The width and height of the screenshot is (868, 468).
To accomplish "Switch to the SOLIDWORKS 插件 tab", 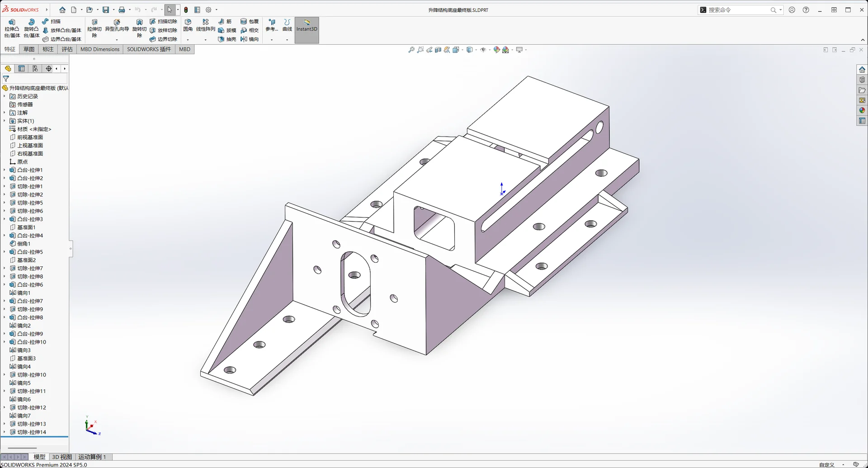I will 149,49.
